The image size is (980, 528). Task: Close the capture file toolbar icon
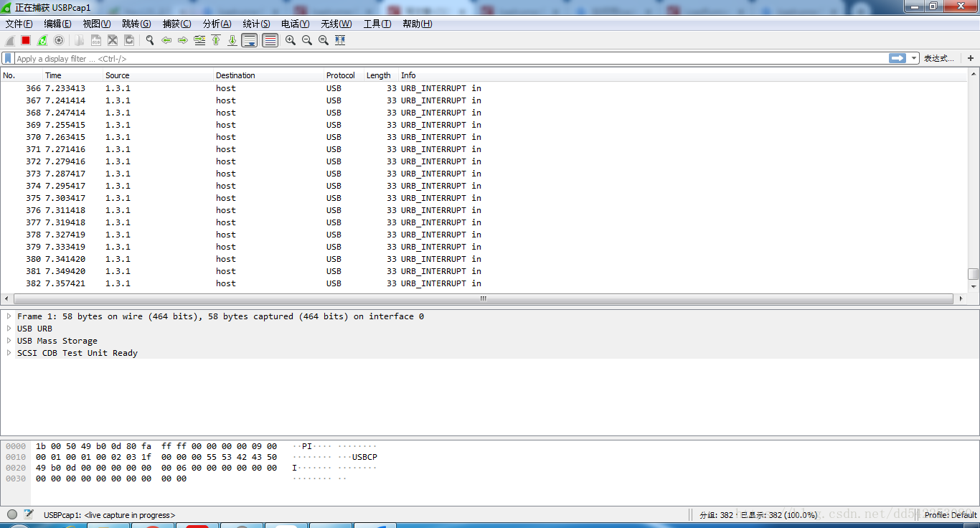coord(113,40)
